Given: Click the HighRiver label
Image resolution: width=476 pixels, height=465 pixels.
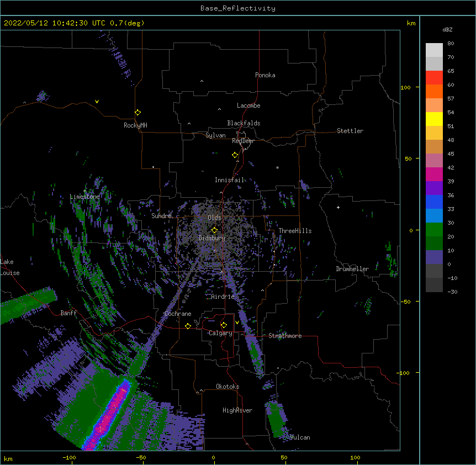Looking at the screenshot, I should pos(237,410).
